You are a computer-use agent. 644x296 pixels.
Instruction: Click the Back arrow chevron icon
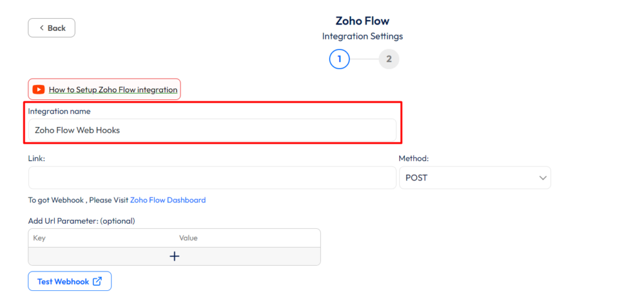coord(42,28)
